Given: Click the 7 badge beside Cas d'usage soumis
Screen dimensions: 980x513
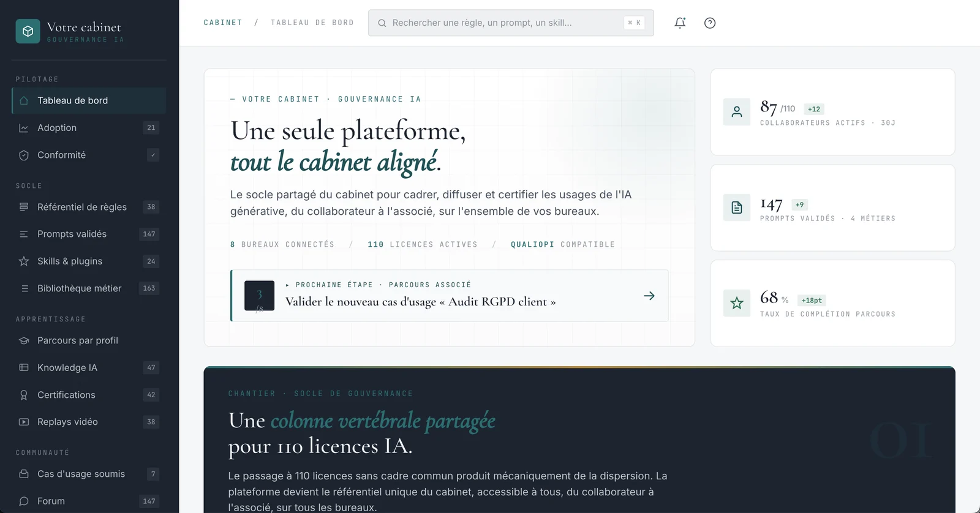Looking at the screenshot, I should tap(153, 474).
